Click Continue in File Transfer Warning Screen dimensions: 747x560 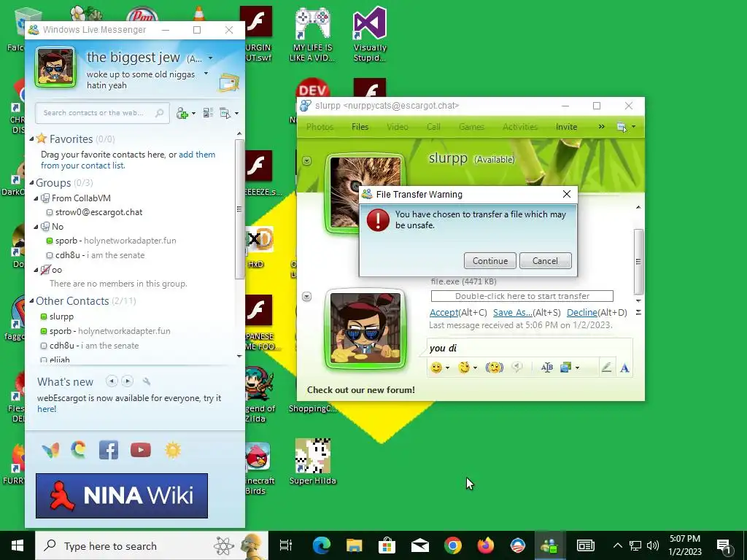(489, 260)
